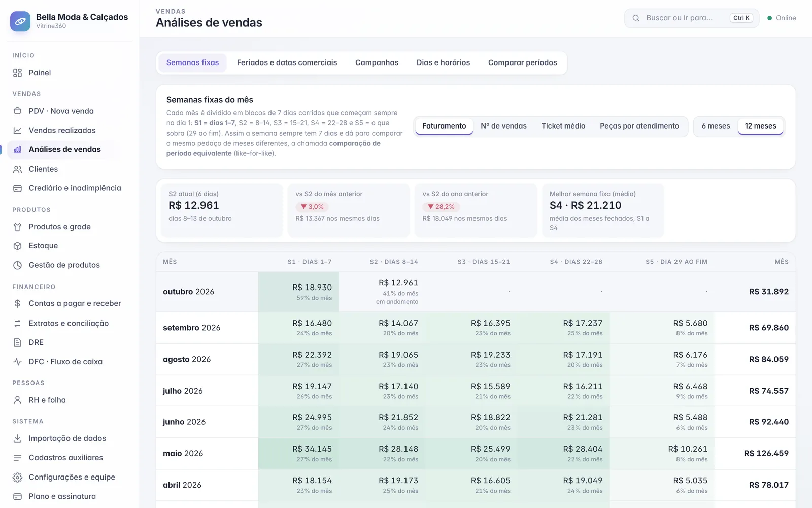Open Clientes from the sidebar

coord(63,169)
